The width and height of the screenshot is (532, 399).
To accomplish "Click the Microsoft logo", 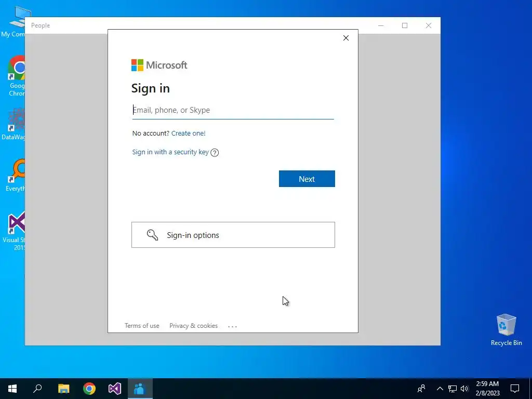I will (x=159, y=65).
